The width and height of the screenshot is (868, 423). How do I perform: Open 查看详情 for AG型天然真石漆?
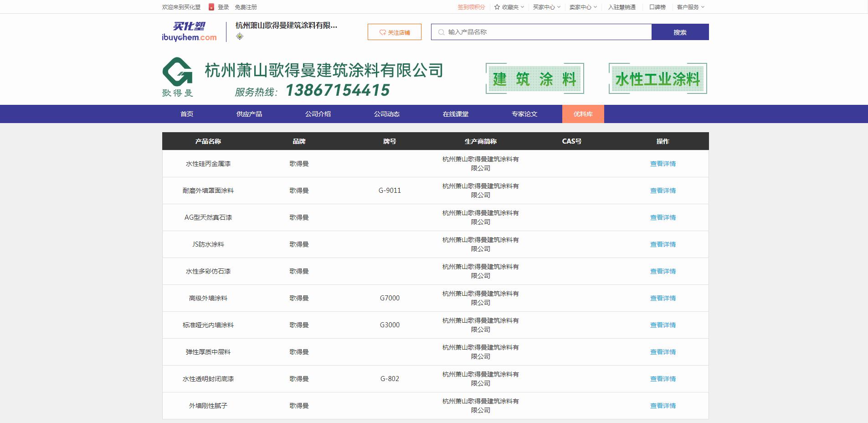click(x=663, y=217)
